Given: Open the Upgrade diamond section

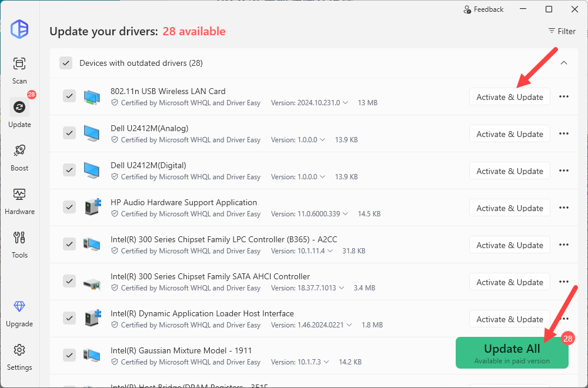Looking at the screenshot, I should tap(19, 313).
